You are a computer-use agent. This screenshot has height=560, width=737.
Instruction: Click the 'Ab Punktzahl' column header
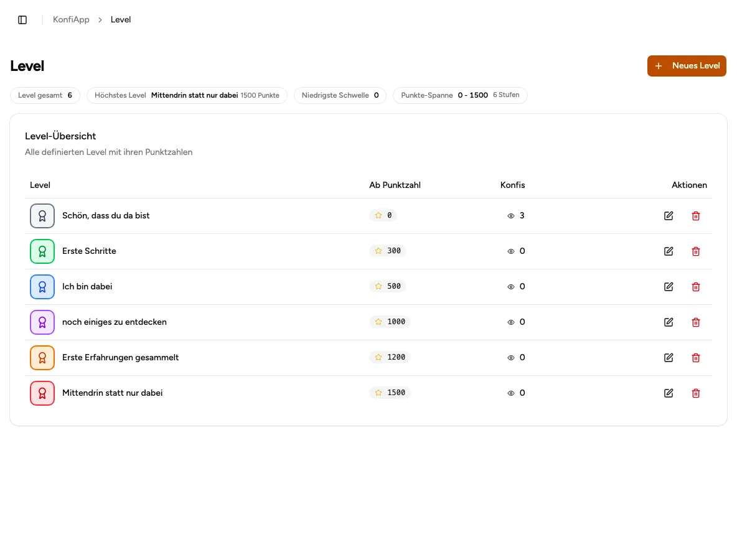pyautogui.click(x=395, y=185)
